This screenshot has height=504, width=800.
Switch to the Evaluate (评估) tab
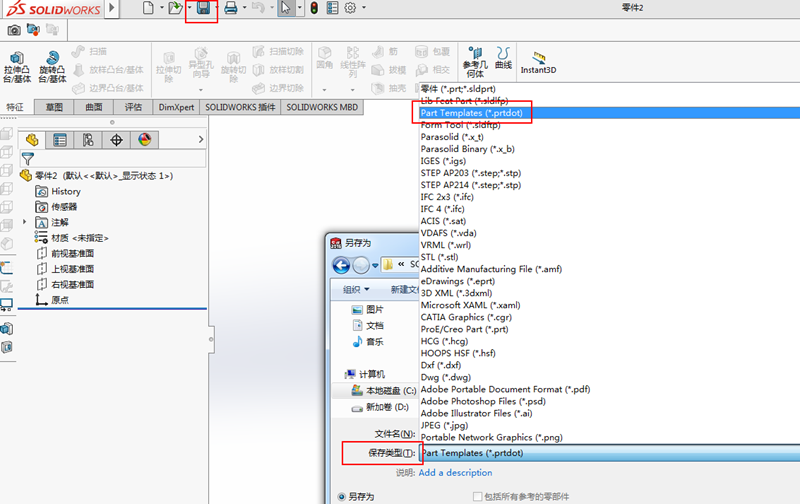point(133,107)
